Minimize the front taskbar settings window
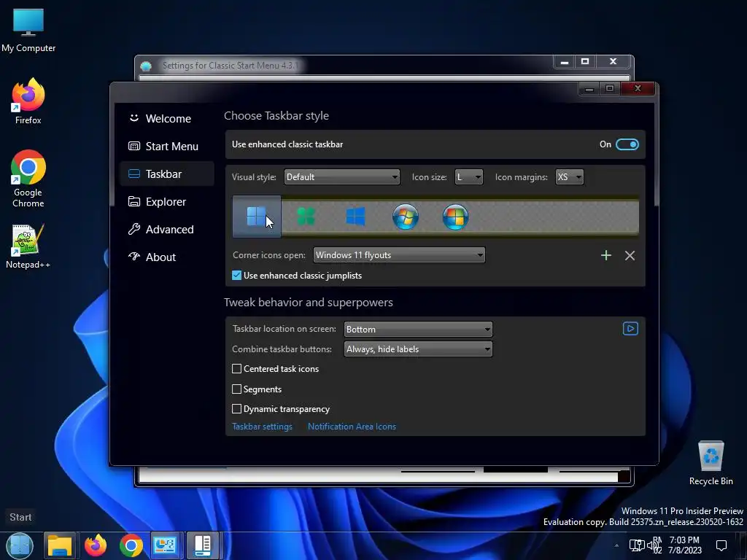Image resolution: width=747 pixels, height=560 pixels. coord(589,88)
